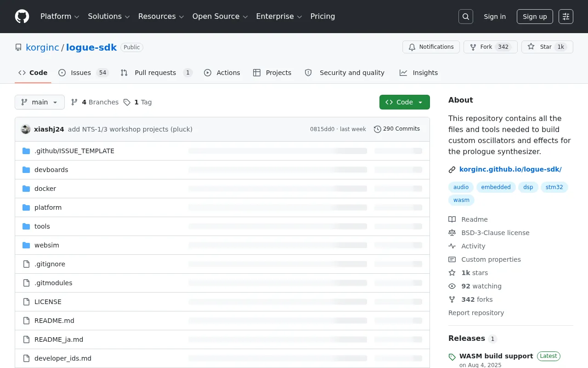Viewport: 588px width, 368px height.
Task: Click the search magnifier icon
Action: tap(466, 17)
